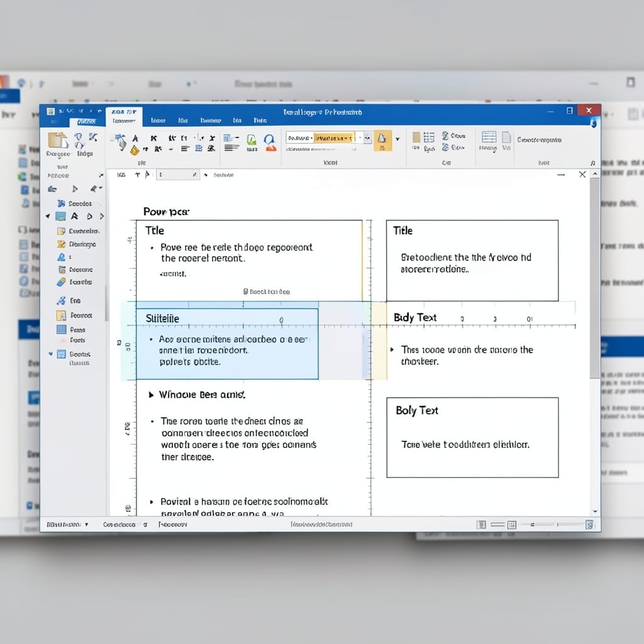
Task: Open the last ribbon tab "Tlate"
Action: (260, 120)
